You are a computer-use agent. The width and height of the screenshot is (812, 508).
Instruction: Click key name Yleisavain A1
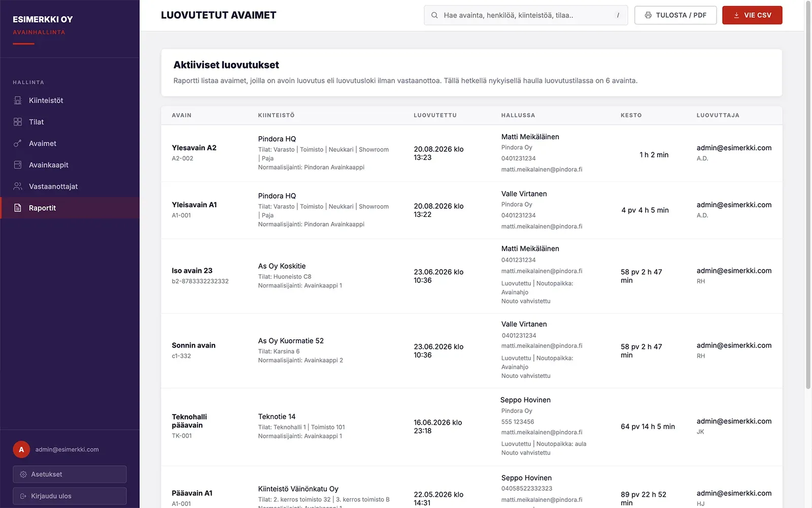[x=194, y=205]
